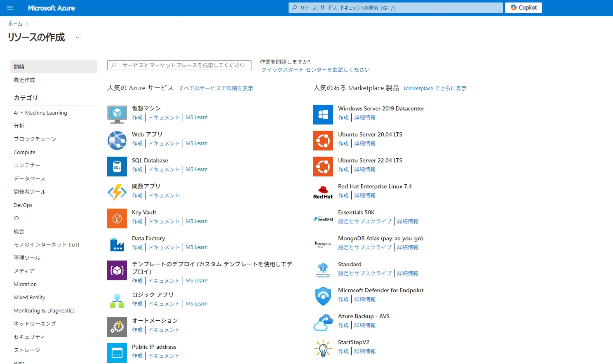Viewport: 613px width, 364px height.
Task: Click the Web アプリ globe icon
Action: pyautogui.click(x=117, y=141)
